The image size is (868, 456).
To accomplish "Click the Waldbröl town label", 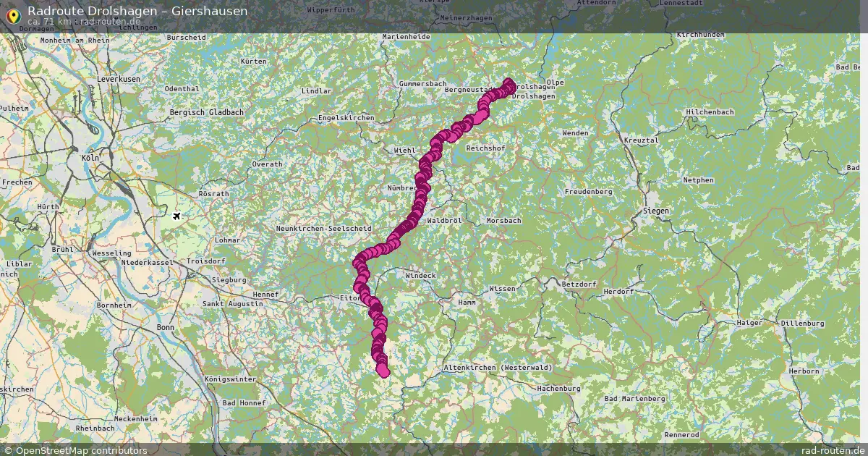I will [446, 220].
